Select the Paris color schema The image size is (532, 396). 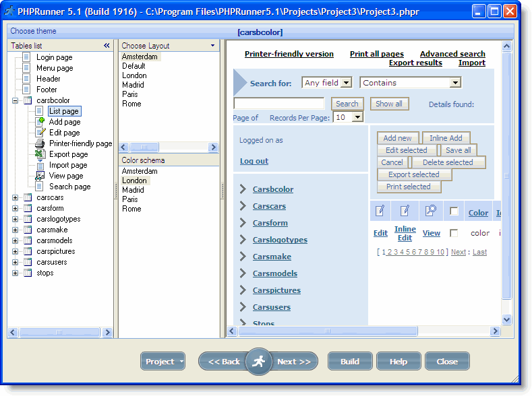click(130, 199)
